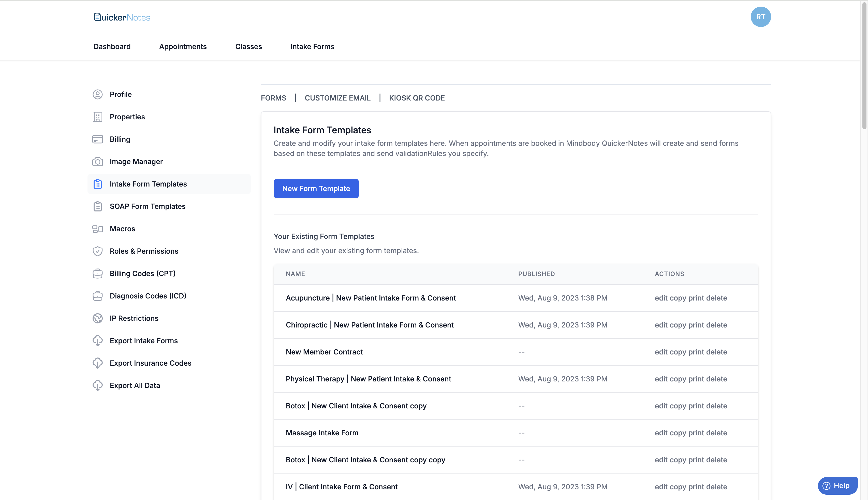Viewport: 868px width, 500px height.
Task: Click the Billing credit card icon
Action: [x=97, y=139]
